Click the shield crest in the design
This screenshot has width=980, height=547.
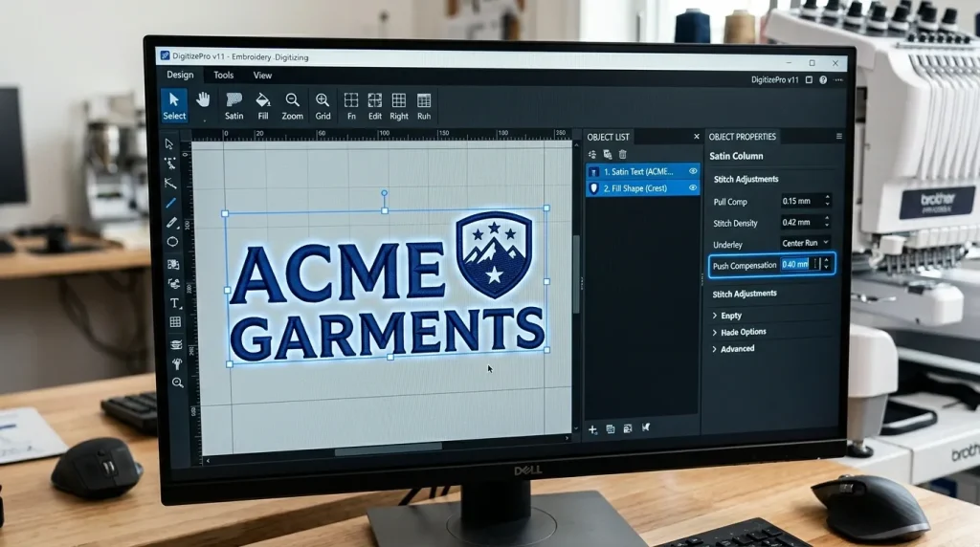tap(494, 253)
